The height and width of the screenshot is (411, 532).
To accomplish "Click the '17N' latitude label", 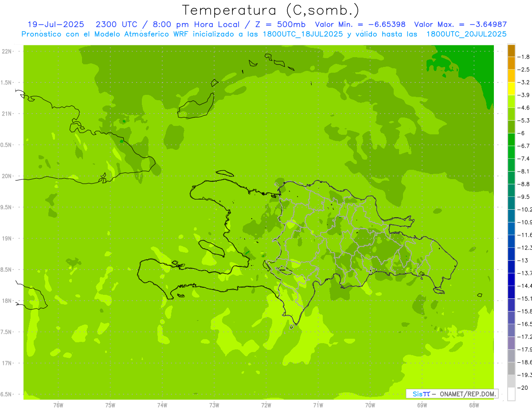I will [7, 363].
